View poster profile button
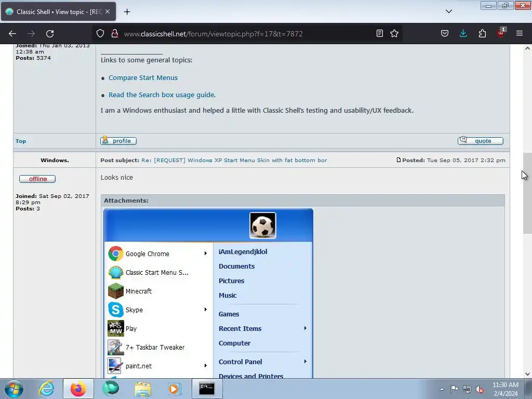This screenshot has width=532, height=399. 118,140
